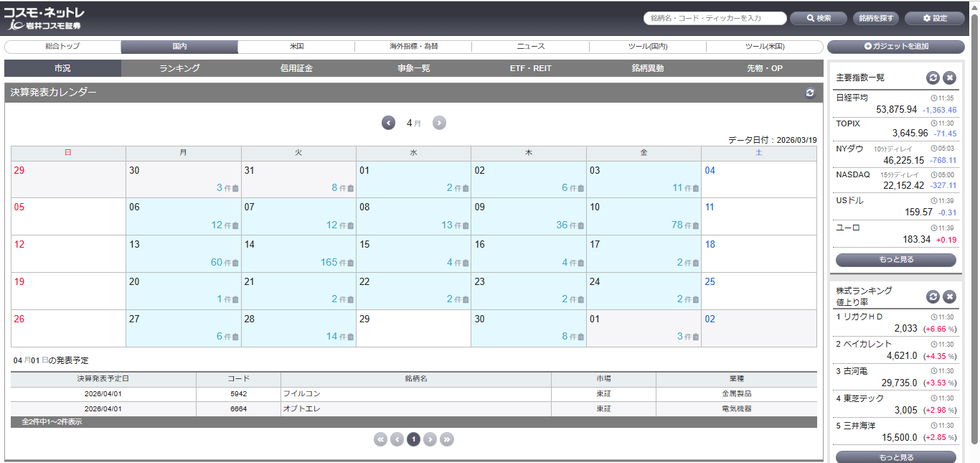
Task: Switch to the 米国 tab
Action: tap(296, 47)
